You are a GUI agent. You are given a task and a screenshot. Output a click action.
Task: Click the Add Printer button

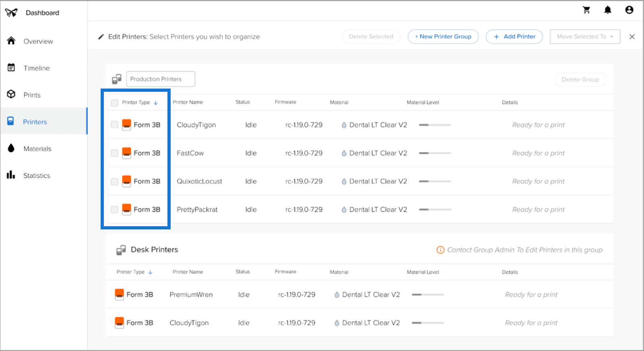point(514,37)
